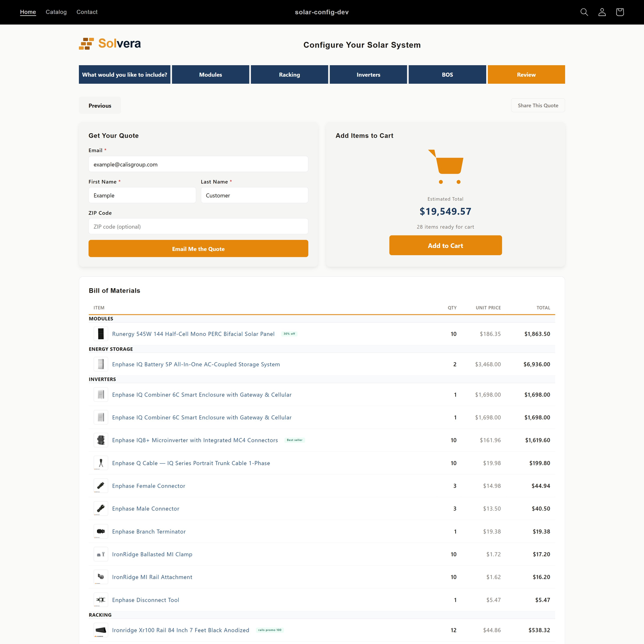This screenshot has width=644, height=644.
Task: Click the Enphase Male Connector thumbnail
Action: point(101,509)
